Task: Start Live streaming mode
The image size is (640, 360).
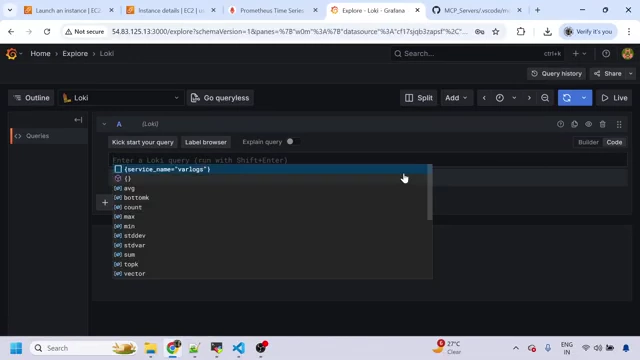Action: (614, 98)
